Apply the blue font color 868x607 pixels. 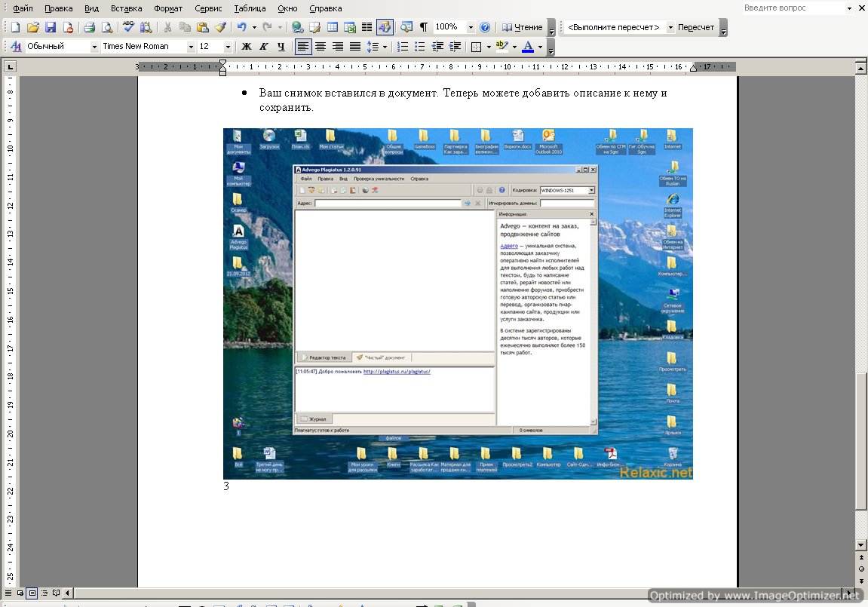coord(528,47)
